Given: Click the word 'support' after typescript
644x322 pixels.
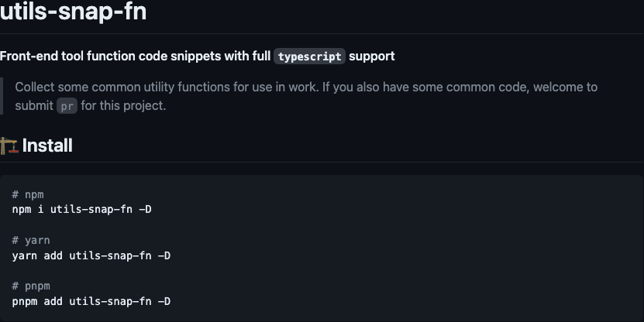Looking at the screenshot, I should pos(372,57).
